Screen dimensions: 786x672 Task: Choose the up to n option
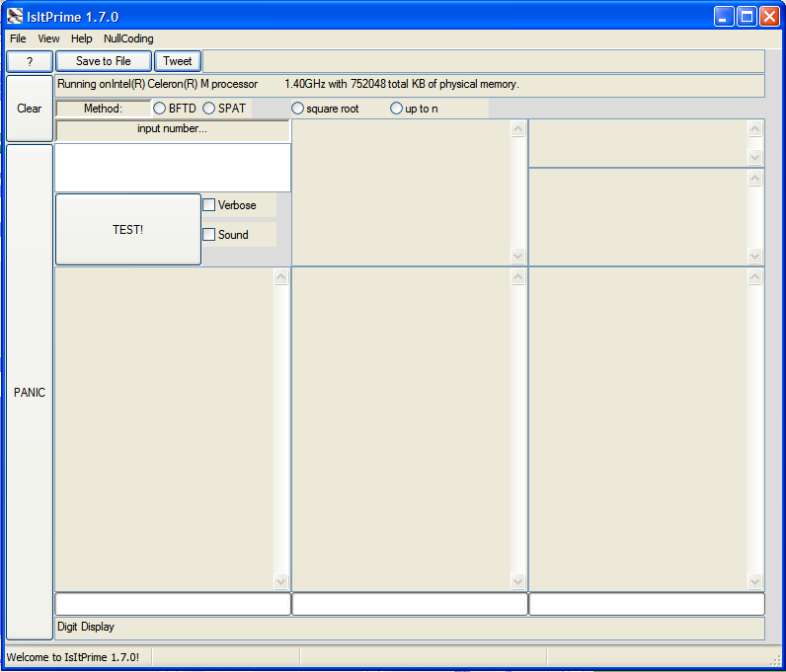pos(414,109)
